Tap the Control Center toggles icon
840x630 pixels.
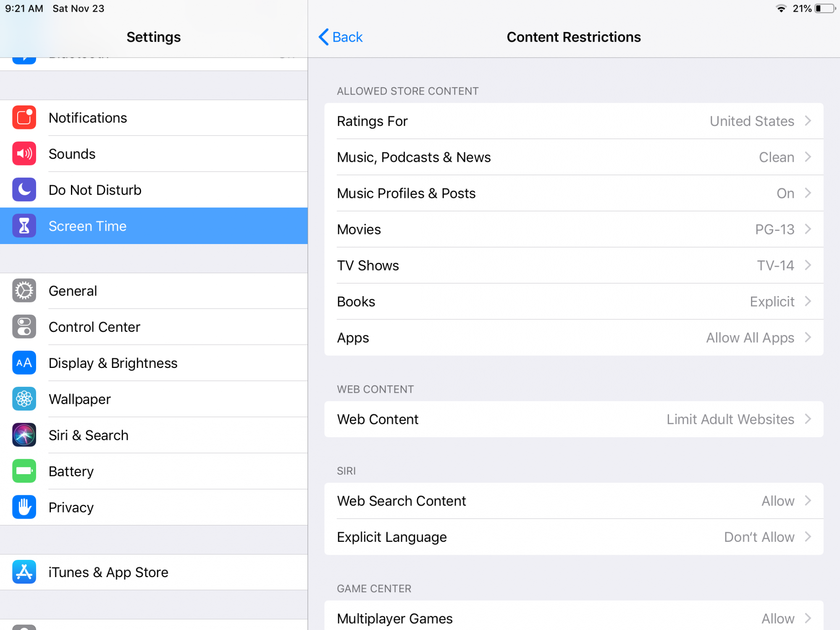tap(24, 327)
